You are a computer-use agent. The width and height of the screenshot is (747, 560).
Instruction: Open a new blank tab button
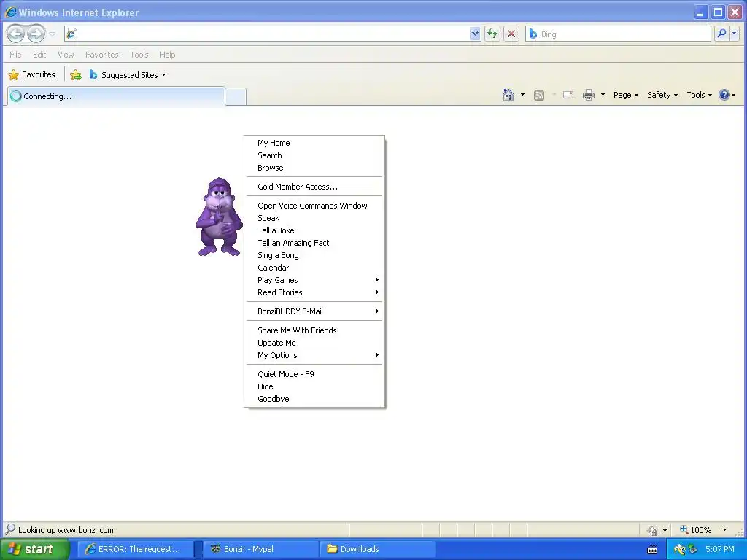236,97
